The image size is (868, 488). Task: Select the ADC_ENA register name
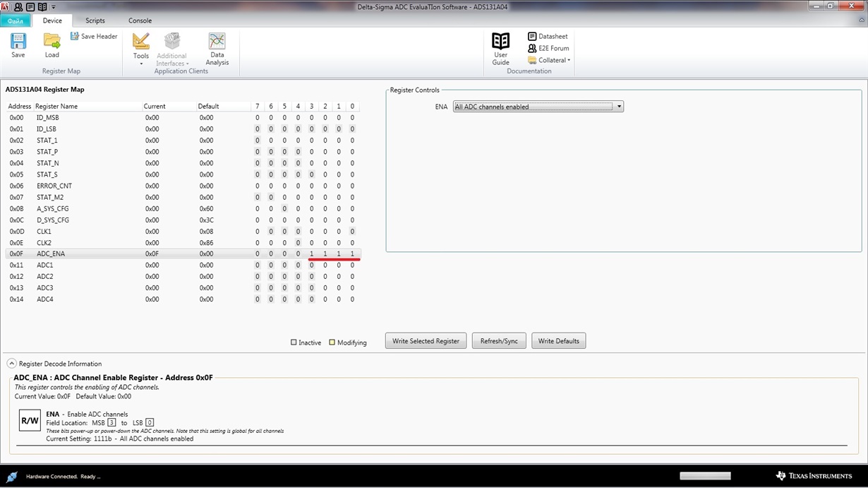point(51,254)
